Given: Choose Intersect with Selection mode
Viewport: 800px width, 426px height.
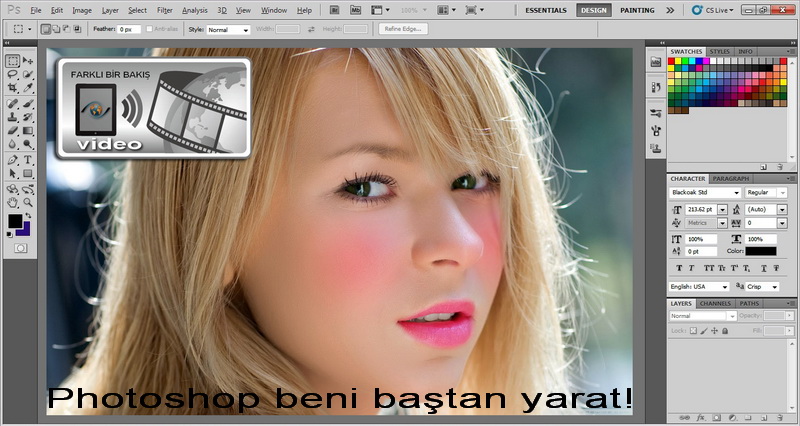Looking at the screenshot, I should coord(77,29).
